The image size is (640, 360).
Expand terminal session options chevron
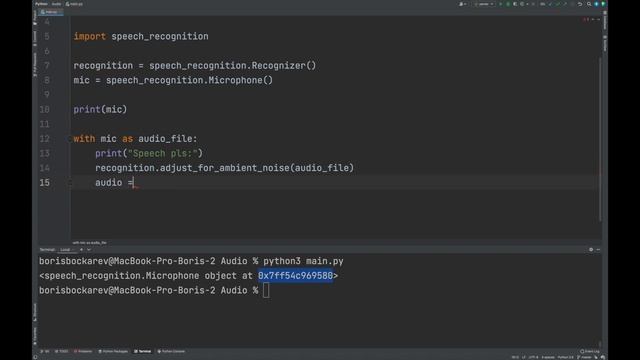[x=89, y=249]
